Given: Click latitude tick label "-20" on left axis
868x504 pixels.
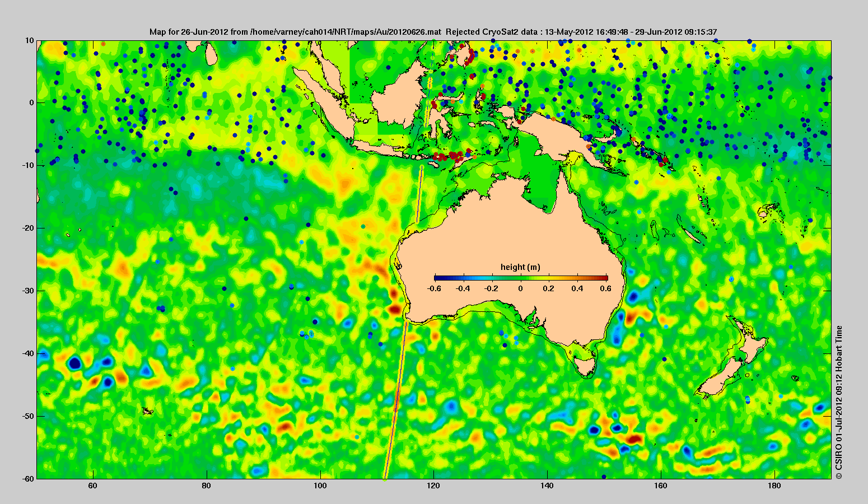Looking at the screenshot, I should coord(28,228).
